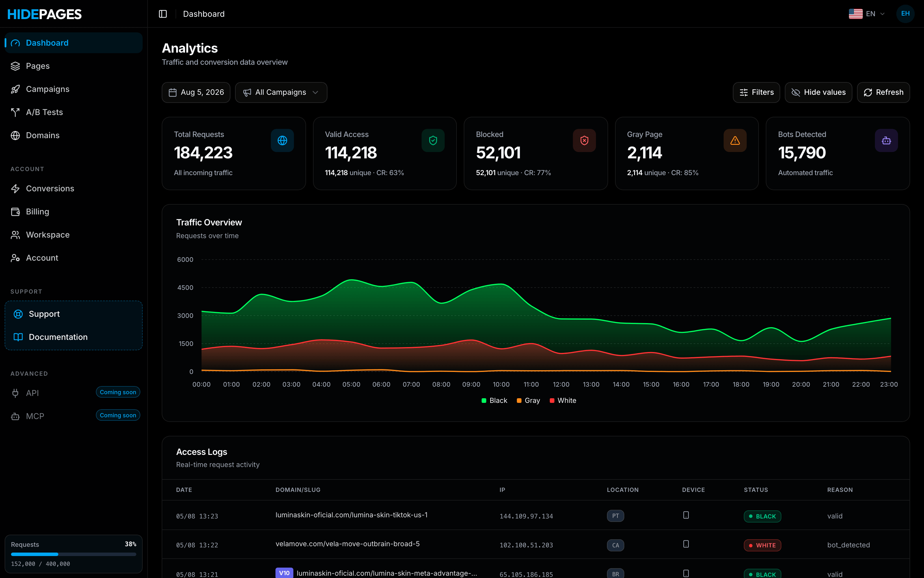Image resolution: width=924 pixels, height=578 pixels.
Task: Open Documentation link
Action: click(x=73, y=337)
